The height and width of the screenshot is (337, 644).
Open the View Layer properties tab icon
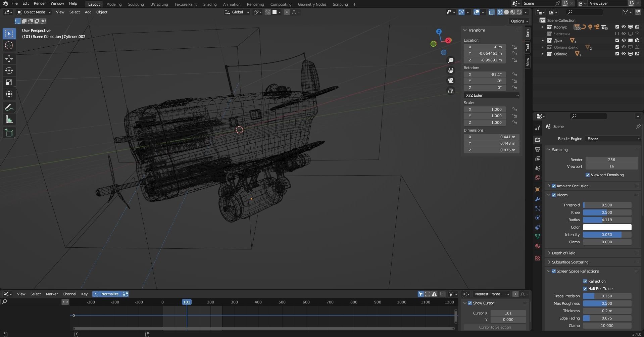coord(538,158)
